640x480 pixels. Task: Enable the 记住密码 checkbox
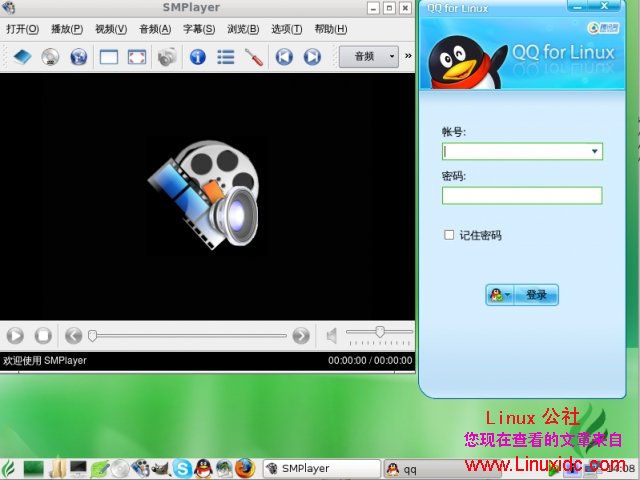(x=449, y=235)
